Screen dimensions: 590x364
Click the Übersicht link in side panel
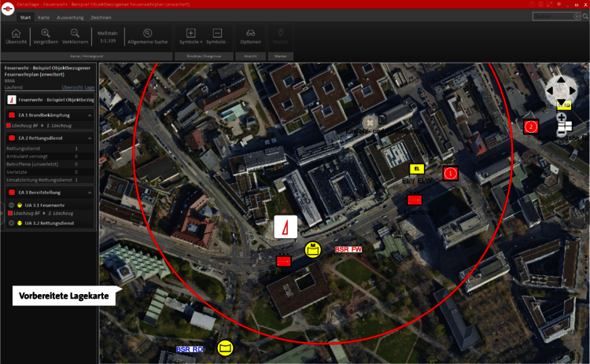point(72,87)
